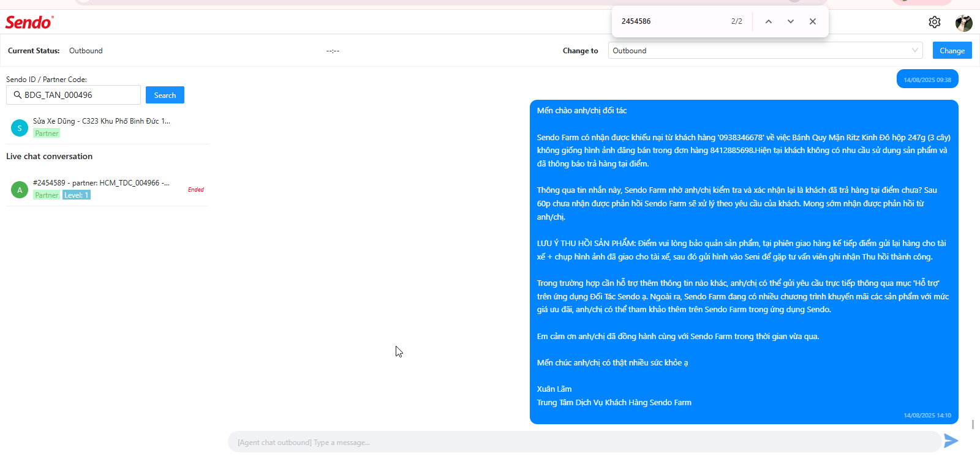Focus the agent chat outbound message box
Image resolution: width=980 pixels, height=456 pixels.
(x=584, y=442)
